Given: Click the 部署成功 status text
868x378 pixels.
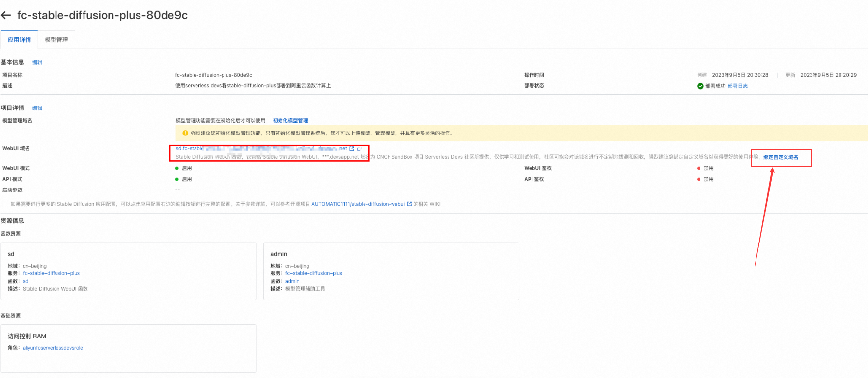Looking at the screenshot, I should tap(715, 86).
